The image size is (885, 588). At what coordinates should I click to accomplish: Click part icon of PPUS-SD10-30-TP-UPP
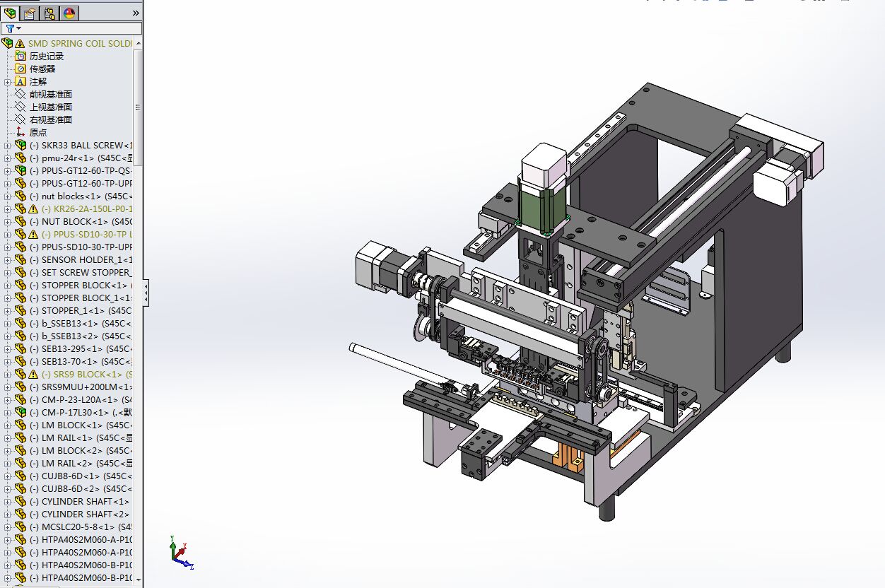(20, 247)
